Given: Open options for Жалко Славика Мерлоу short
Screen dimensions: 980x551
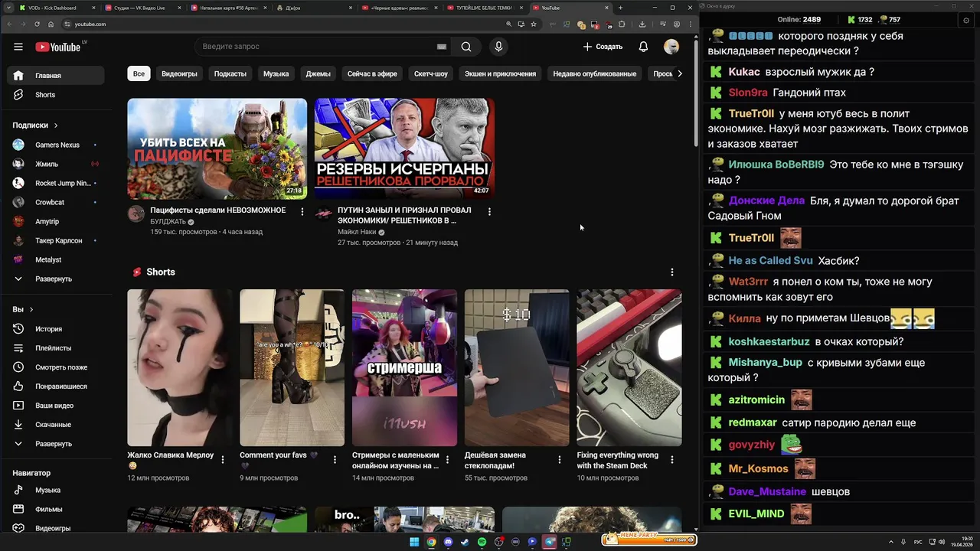Looking at the screenshot, I should pyautogui.click(x=223, y=460).
